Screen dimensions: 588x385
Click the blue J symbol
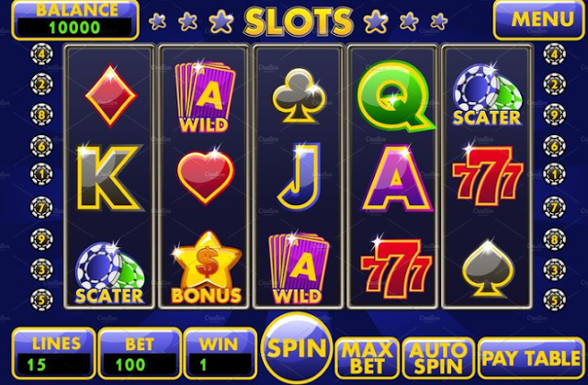tap(300, 176)
